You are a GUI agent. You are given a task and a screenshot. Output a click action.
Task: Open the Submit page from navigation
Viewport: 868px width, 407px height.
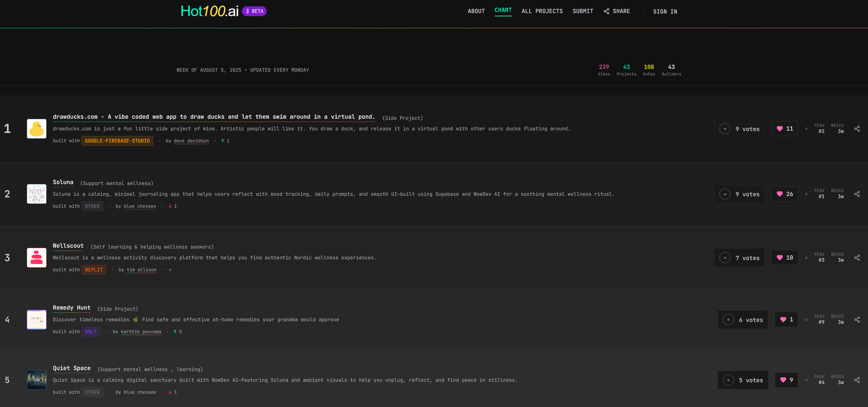pyautogui.click(x=583, y=11)
